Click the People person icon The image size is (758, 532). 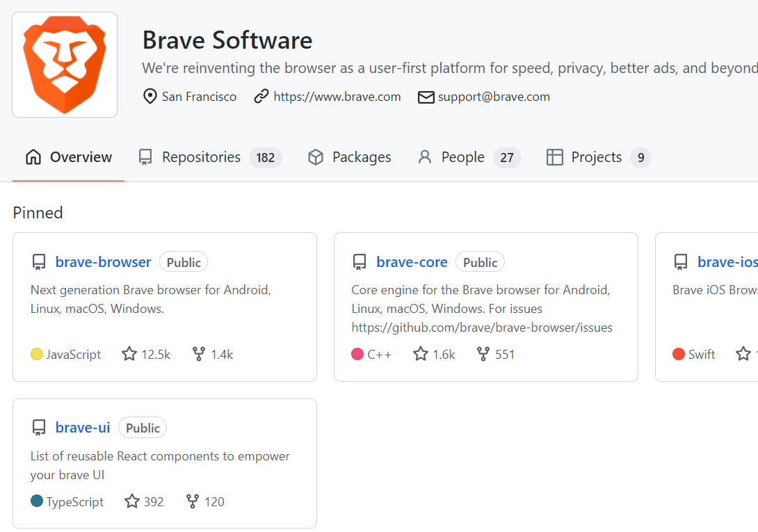[x=424, y=157]
